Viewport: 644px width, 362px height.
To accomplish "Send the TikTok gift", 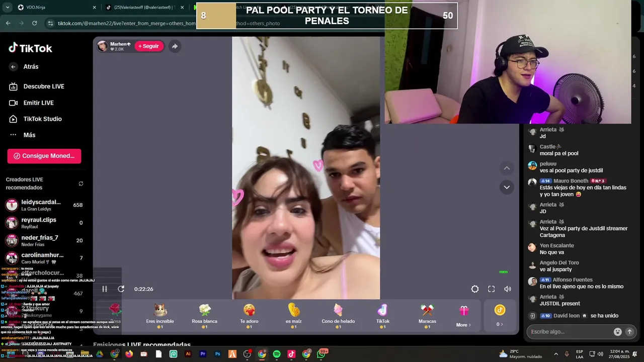I will pos(382,316).
